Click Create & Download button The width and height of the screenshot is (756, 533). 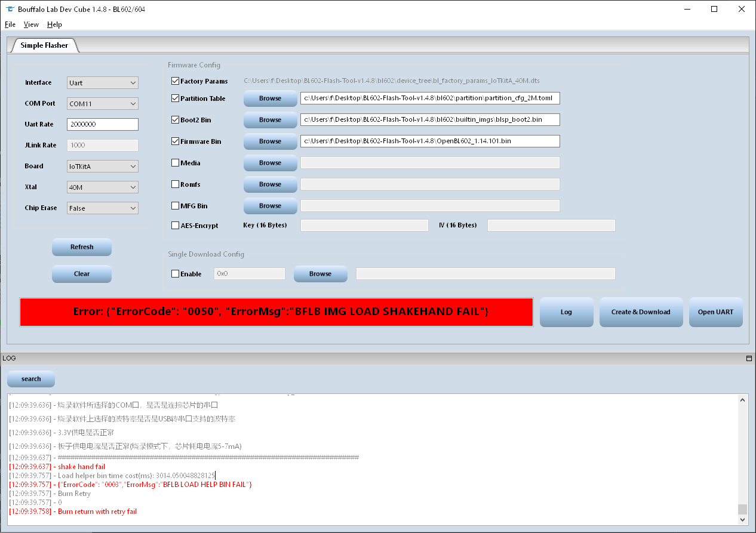(x=641, y=312)
